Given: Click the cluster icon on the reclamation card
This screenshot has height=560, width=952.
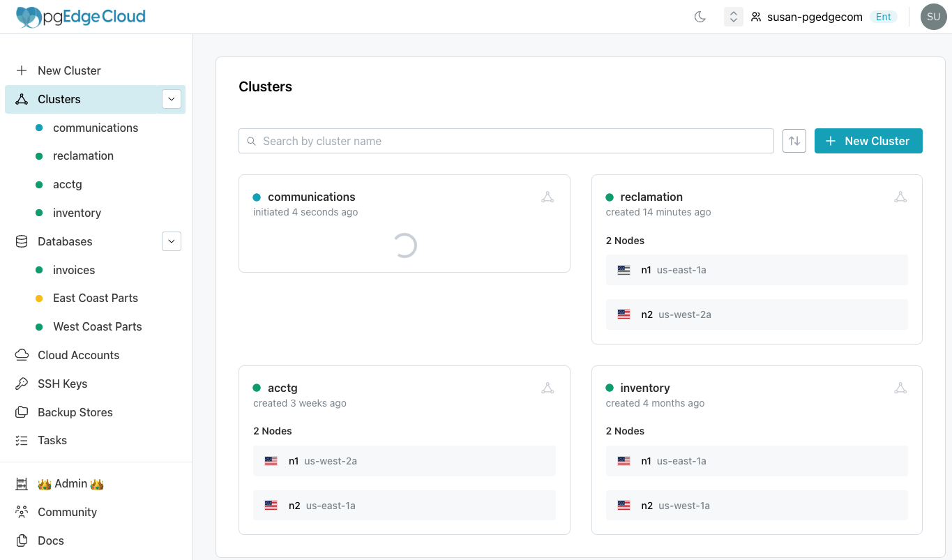Looking at the screenshot, I should [x=900, y=197].
